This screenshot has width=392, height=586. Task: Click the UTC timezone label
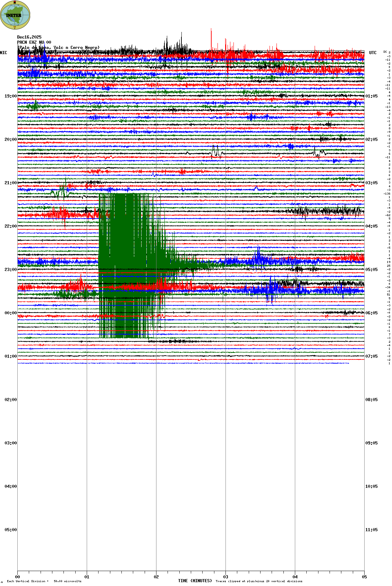click(373, 53)
